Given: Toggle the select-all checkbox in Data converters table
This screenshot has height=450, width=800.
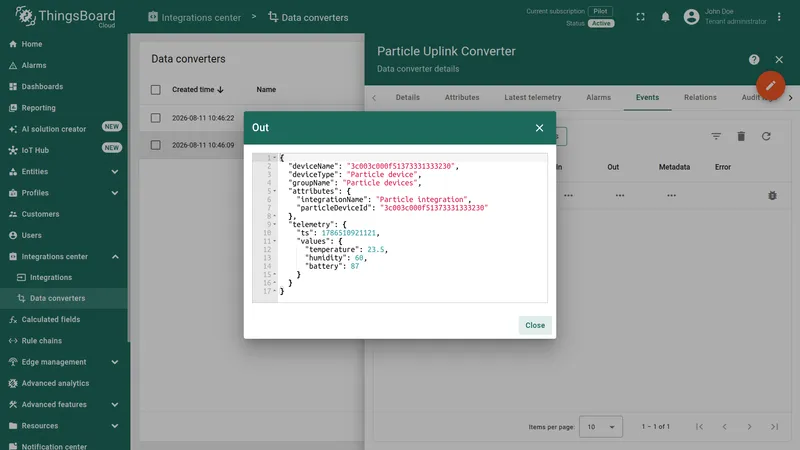Looking at the screenshot, I should click(156, 90).
